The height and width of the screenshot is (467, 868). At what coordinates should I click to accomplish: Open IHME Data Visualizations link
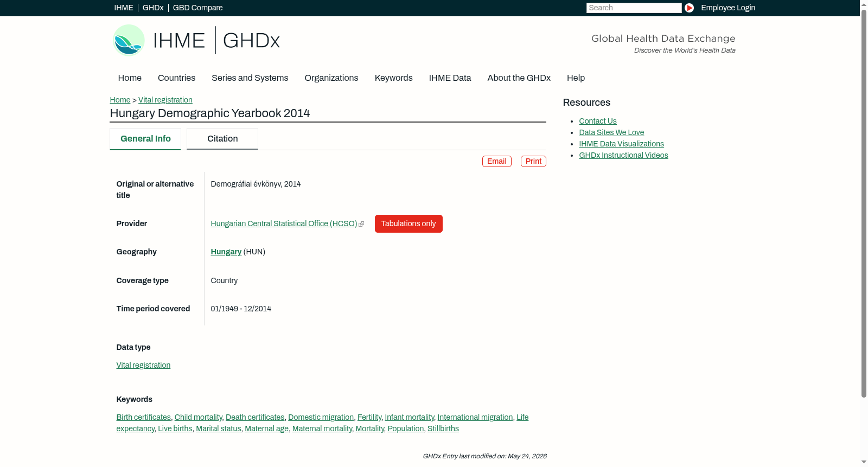[x=622, y=144]
